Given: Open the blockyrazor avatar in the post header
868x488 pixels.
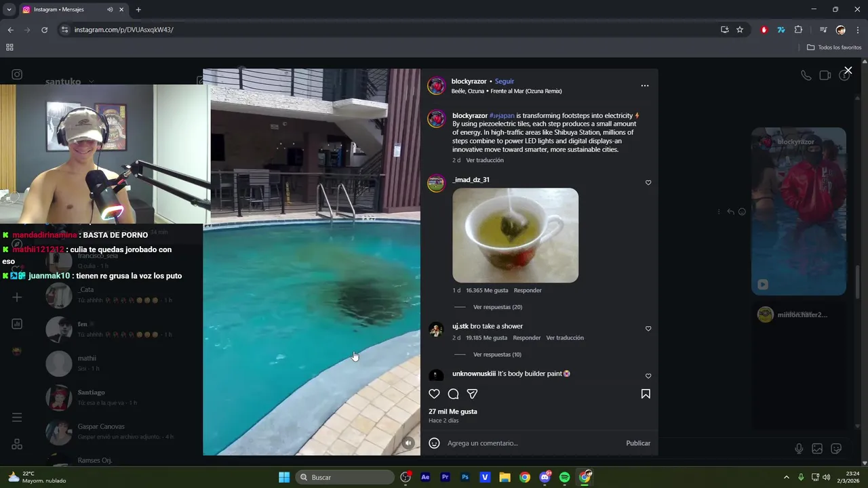Looking at the screenshot, I should [x=437, y=85].
